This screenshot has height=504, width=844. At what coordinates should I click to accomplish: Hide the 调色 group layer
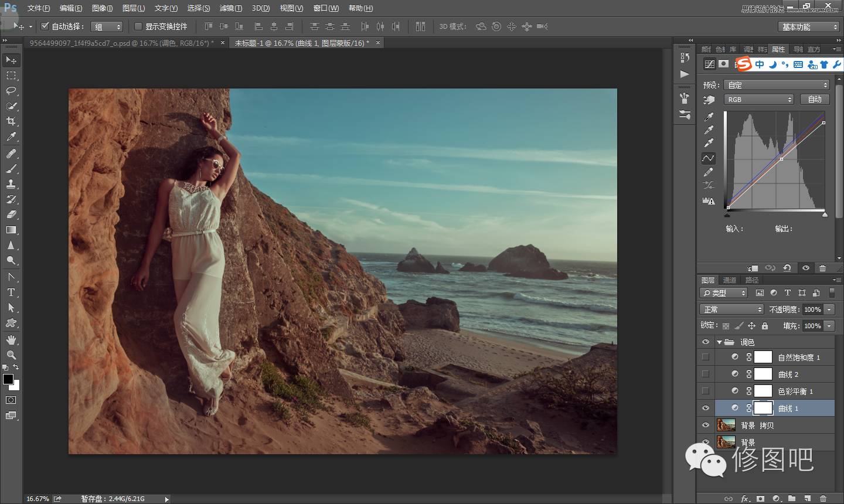tap(705, 342)
